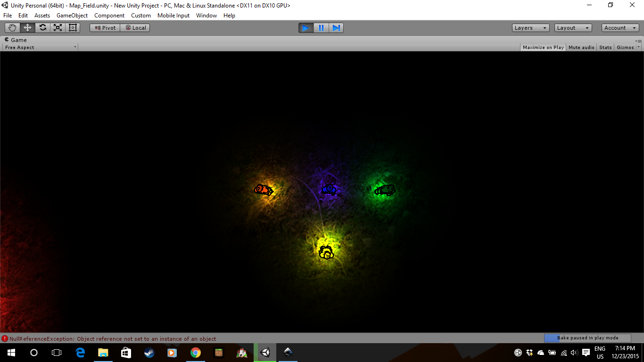This screenshot has height=362, width=644.
Task: Open Minecraft from taskbar
Action: point(218,353)
